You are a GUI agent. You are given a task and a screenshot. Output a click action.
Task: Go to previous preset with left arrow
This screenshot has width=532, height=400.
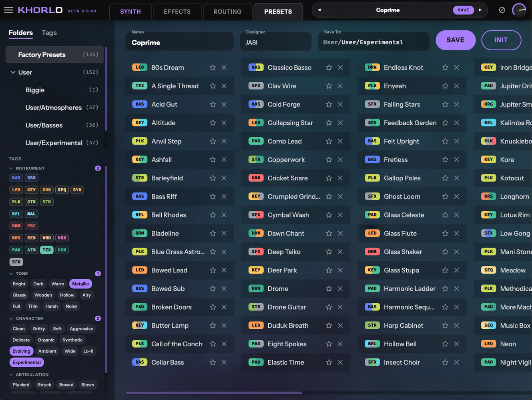[319, 10]
